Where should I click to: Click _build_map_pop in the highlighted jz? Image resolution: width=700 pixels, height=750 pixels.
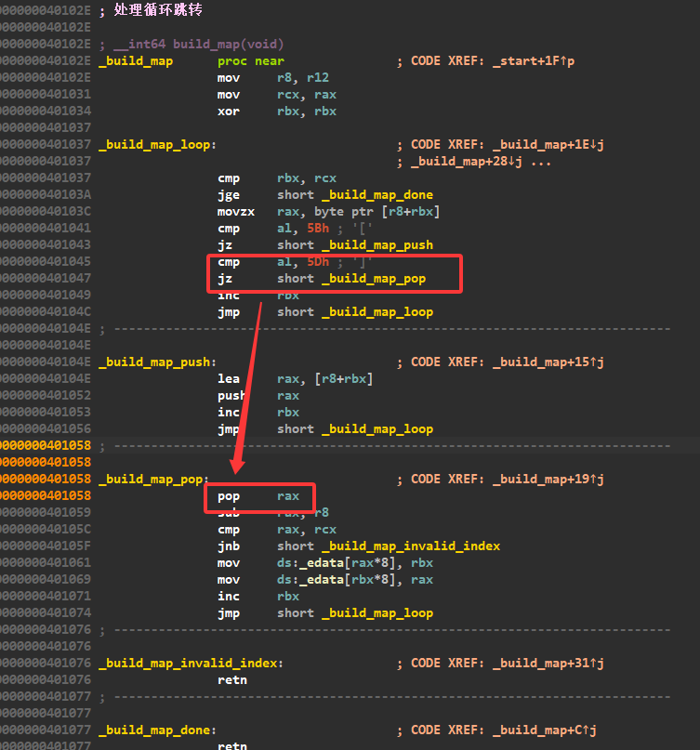(x=374, y=279)
